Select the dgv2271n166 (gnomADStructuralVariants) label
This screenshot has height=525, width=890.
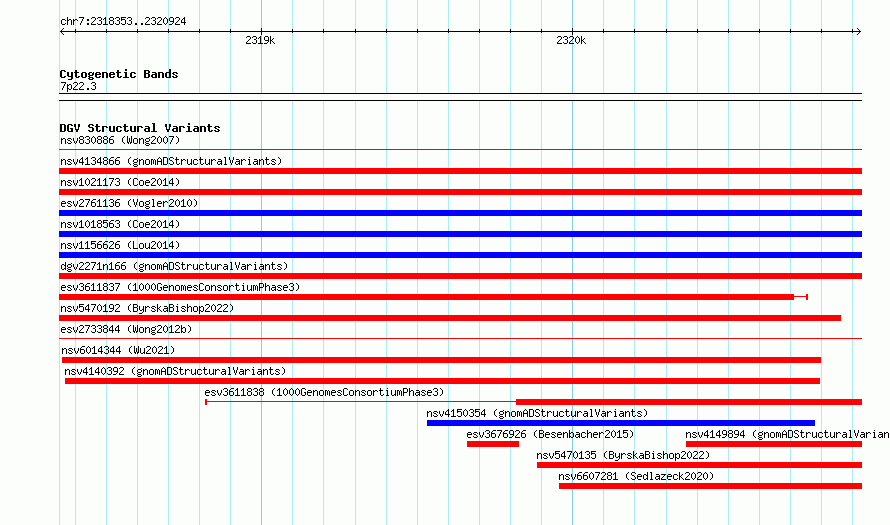click(x=174, y=266)
